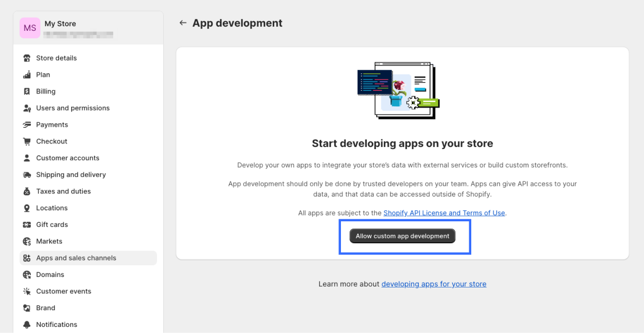Click the Markets globe icon
This screenshot has height=333, width=644.
[x=27, y=242]
